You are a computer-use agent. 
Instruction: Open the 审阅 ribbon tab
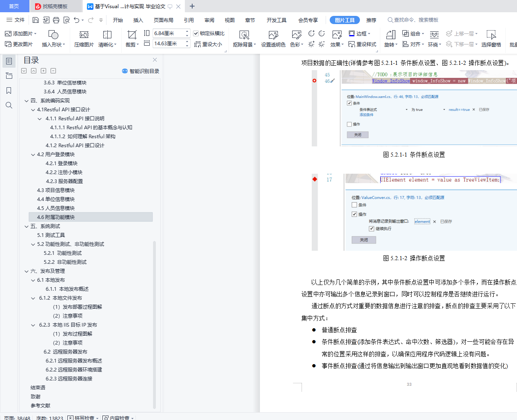click(x=209, y=20)
